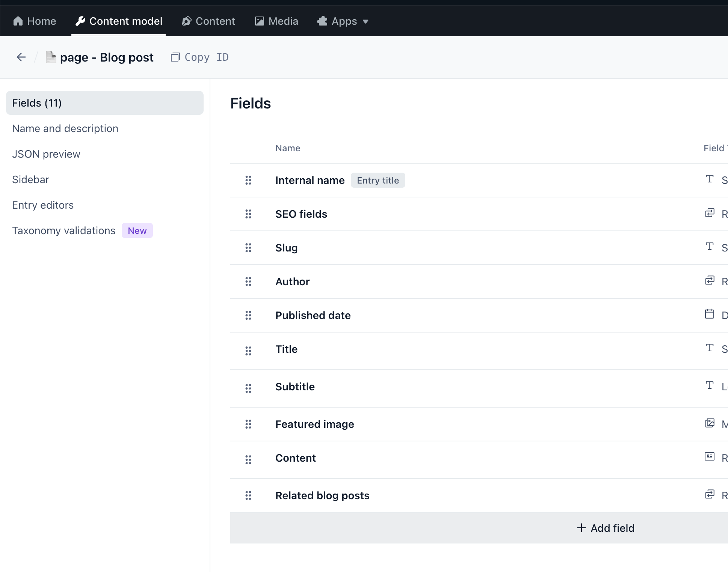Screen dimensions: 728x572
Task: Select the Fields (11) sidebar section
Action: [x=104, y=103]
